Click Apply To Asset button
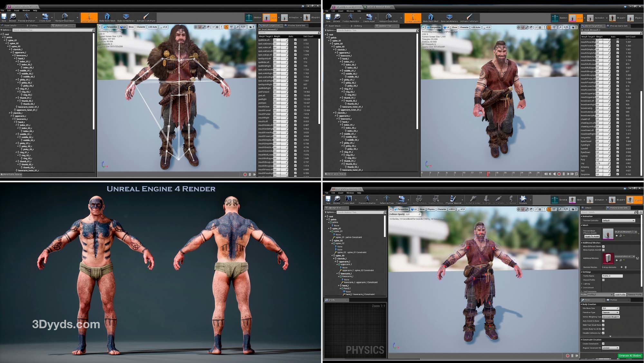Screen dimensions: 644x363 (x=592, y=236)
